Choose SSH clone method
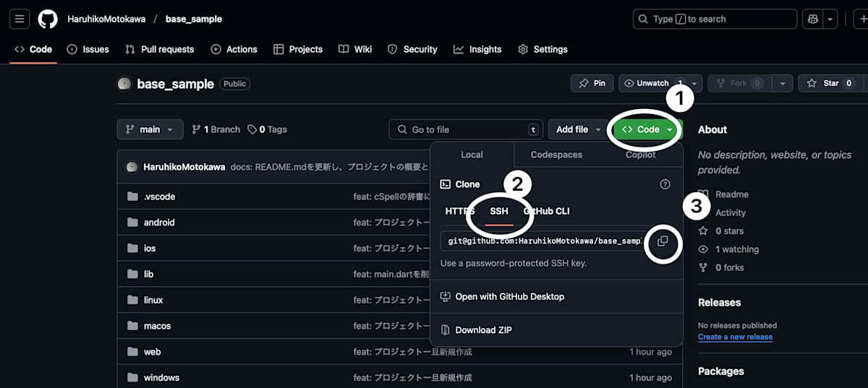The width and height of the screenshot is (868, 388). coord(499,211)
